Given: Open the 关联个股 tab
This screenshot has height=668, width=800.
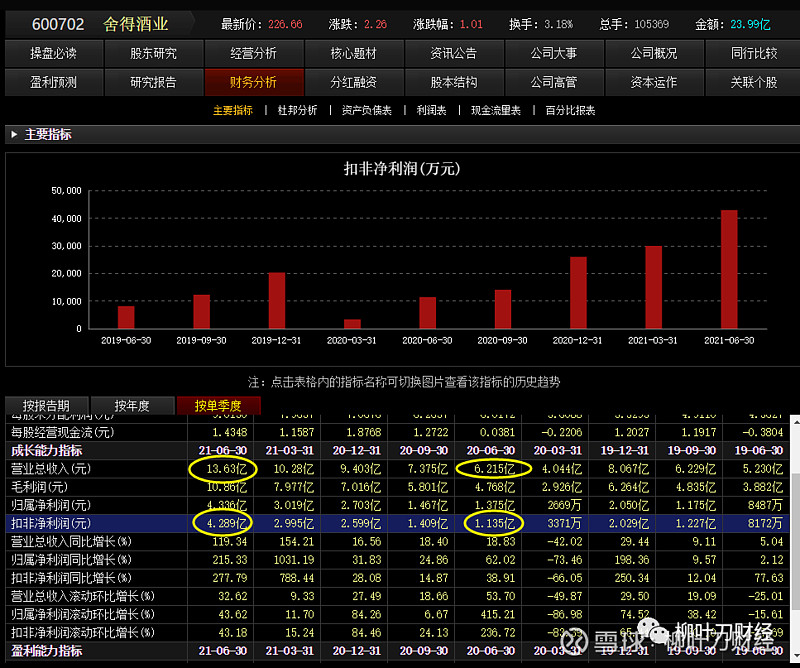Looking at the screenshot, I should [753, 82].
